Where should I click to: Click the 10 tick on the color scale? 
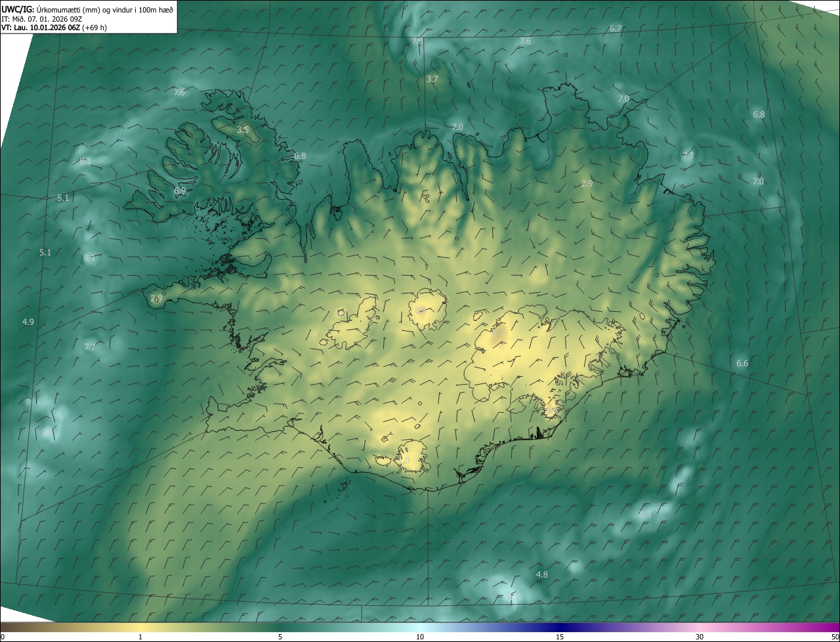pyautogui.click(x=420, y=637)
